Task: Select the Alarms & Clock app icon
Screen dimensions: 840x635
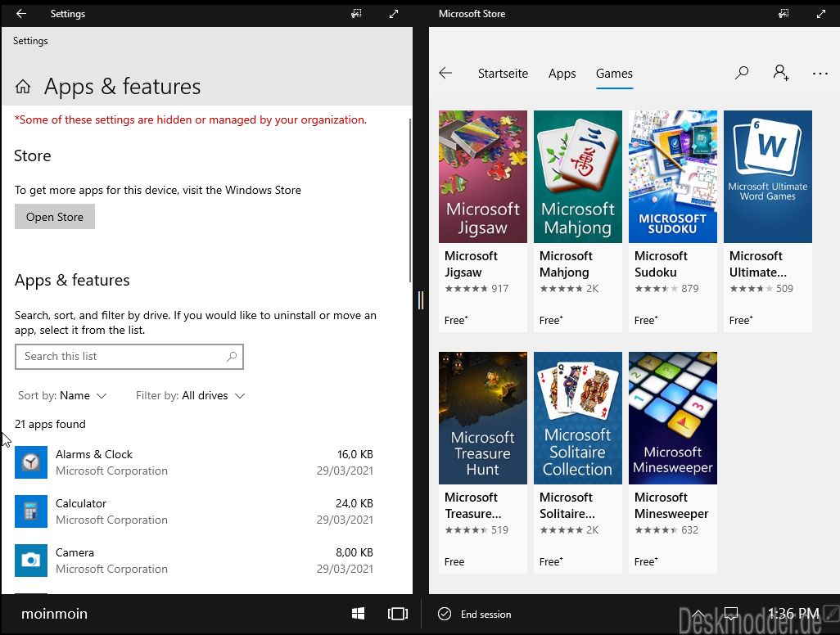Action: [x=31, y=462]
